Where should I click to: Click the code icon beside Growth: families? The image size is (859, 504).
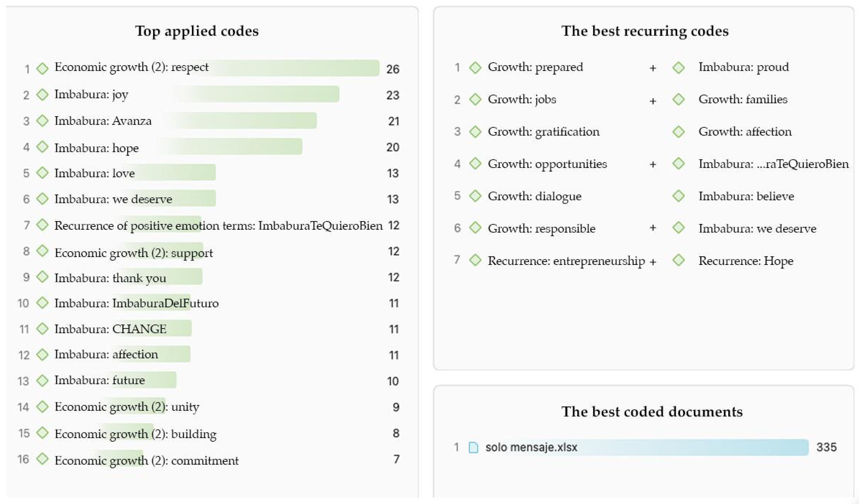click(678, 99)
